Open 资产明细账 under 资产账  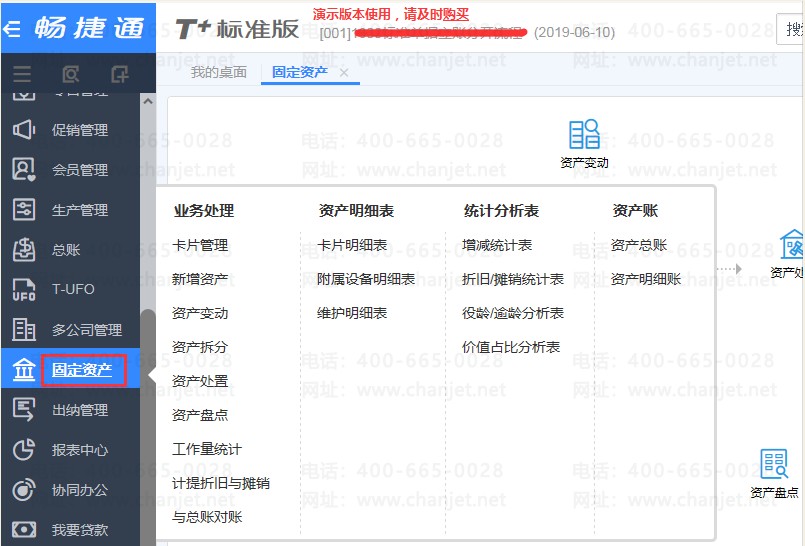(x=646, y=279)
